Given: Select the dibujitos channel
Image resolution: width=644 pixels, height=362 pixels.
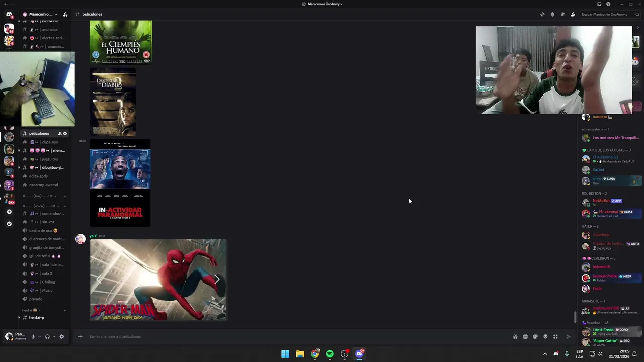Looking at the screenshot, I should coord(44,167).
